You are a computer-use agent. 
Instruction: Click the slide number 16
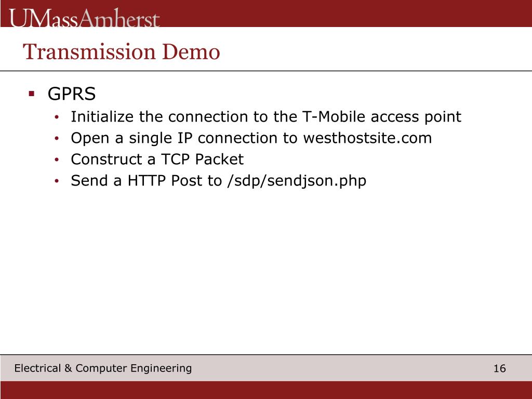click(x=499, y=368)
